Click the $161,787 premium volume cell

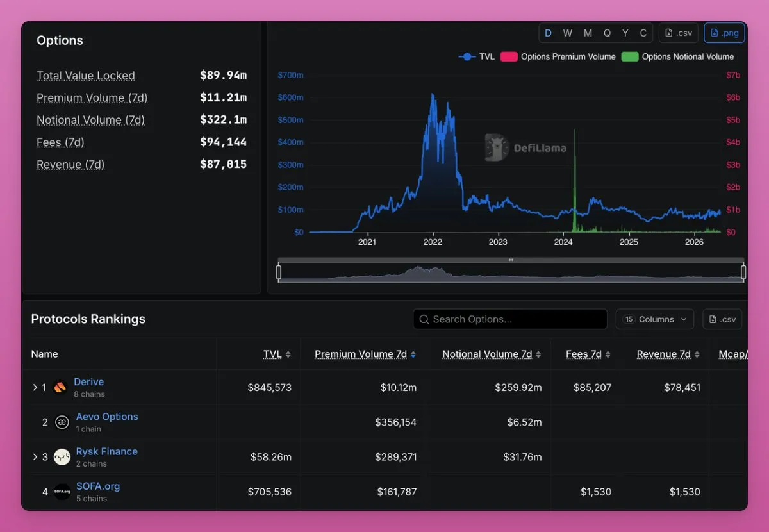[397, 492]
